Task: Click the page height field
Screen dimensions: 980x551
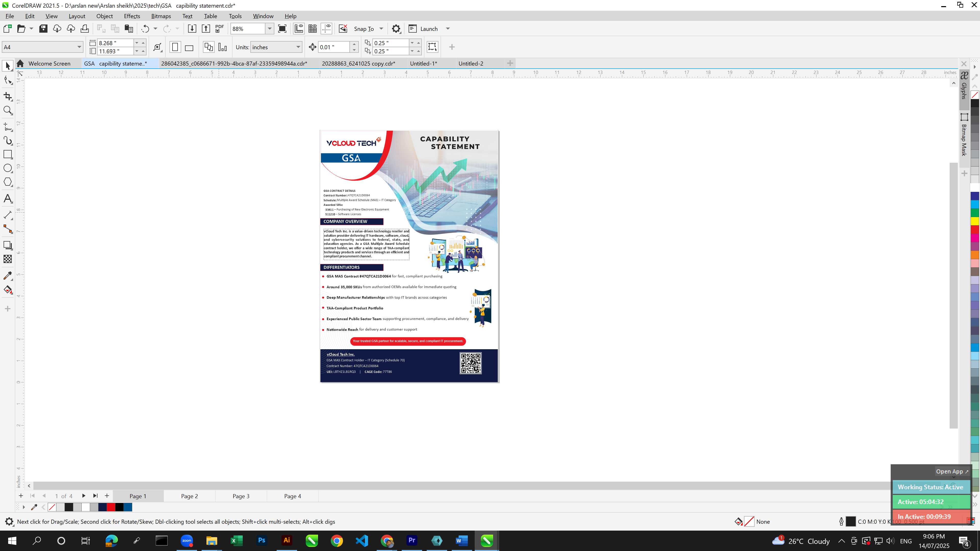Action: (x=115, y=51)
